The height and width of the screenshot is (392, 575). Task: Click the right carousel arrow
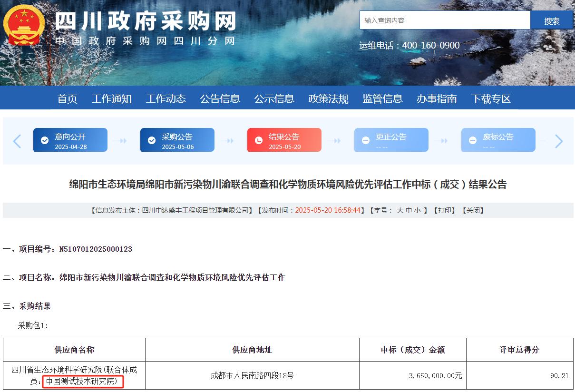[559, 141]
